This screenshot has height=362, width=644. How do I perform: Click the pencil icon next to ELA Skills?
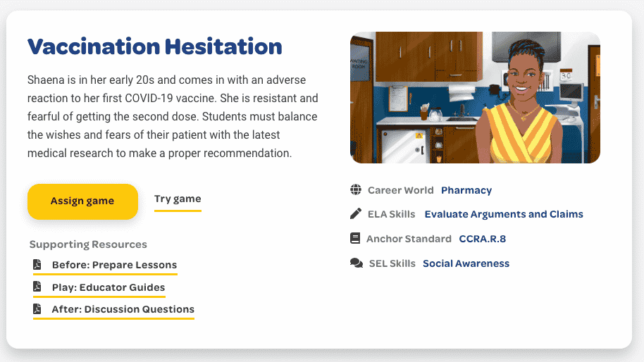356,213
